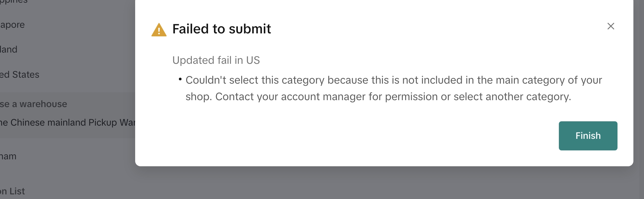The image size is (644, 199).
Task: Click the dimmed backdrop right of the dialog
Action: pyautogui.click(x=639, y=99)
